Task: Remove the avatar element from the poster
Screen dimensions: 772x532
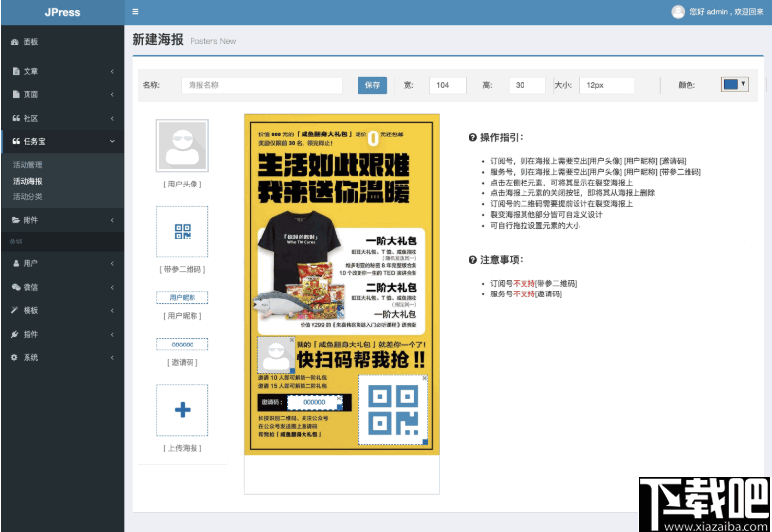Action: point(292,340)
